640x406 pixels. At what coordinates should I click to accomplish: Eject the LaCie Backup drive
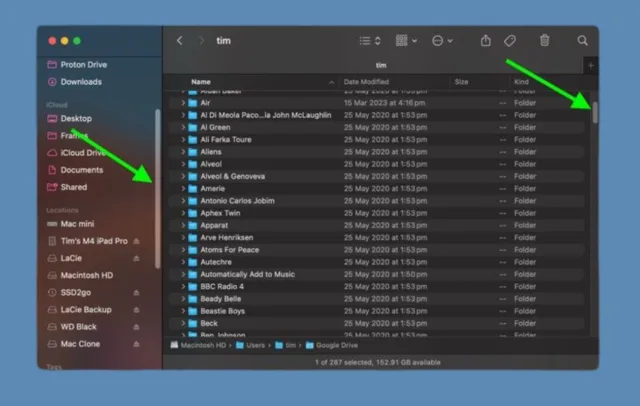(x=137, y=310)
